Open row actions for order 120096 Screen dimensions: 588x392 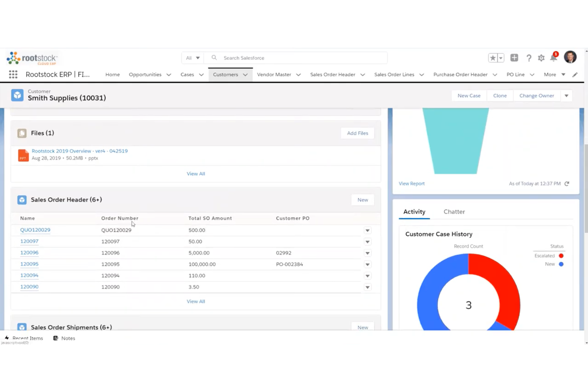(x=367, y=253)
